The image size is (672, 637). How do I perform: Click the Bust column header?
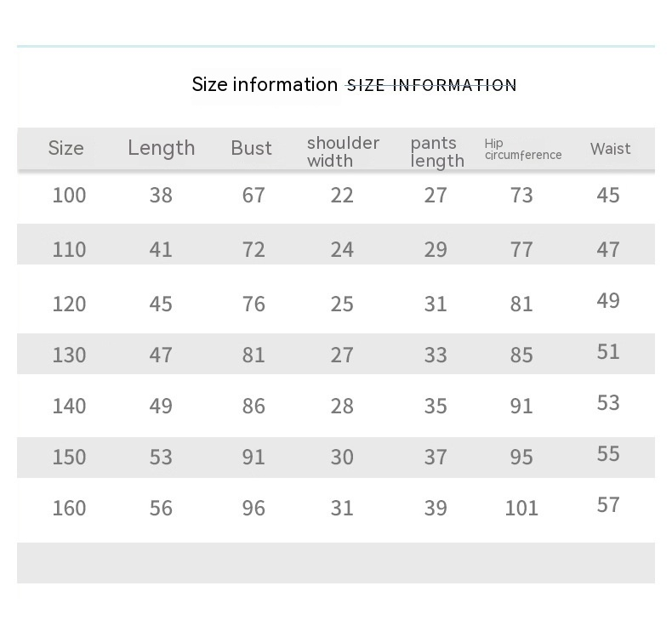click(x=251, y=148)
